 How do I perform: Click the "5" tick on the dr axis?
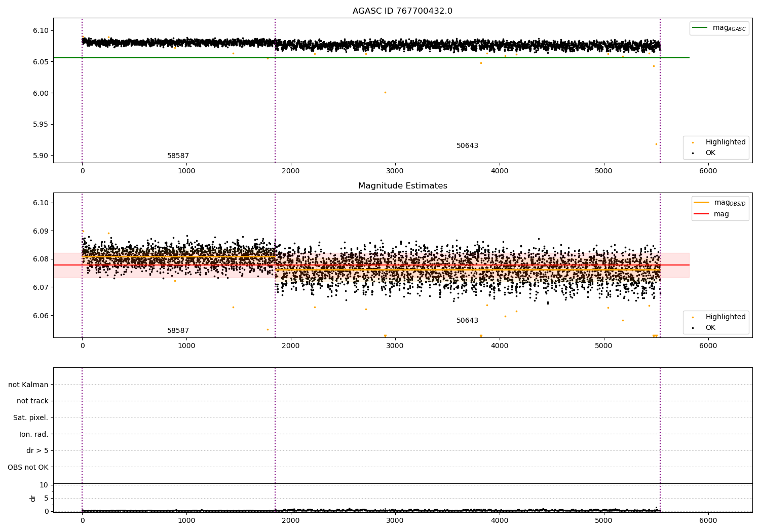click(x=46, y=499)
